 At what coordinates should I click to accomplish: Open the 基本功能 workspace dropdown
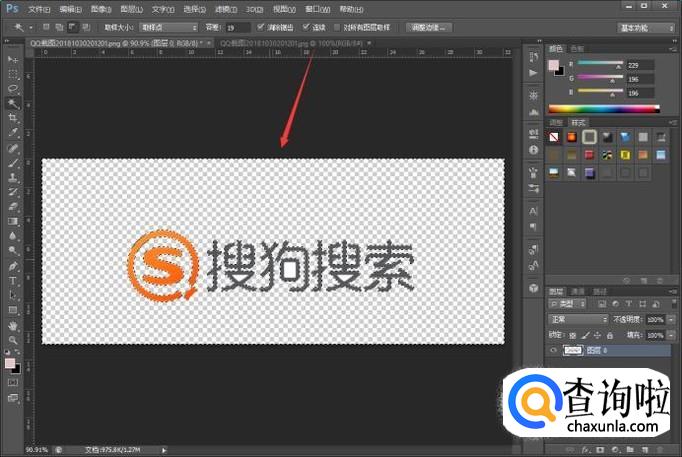[x=644, y=27]
